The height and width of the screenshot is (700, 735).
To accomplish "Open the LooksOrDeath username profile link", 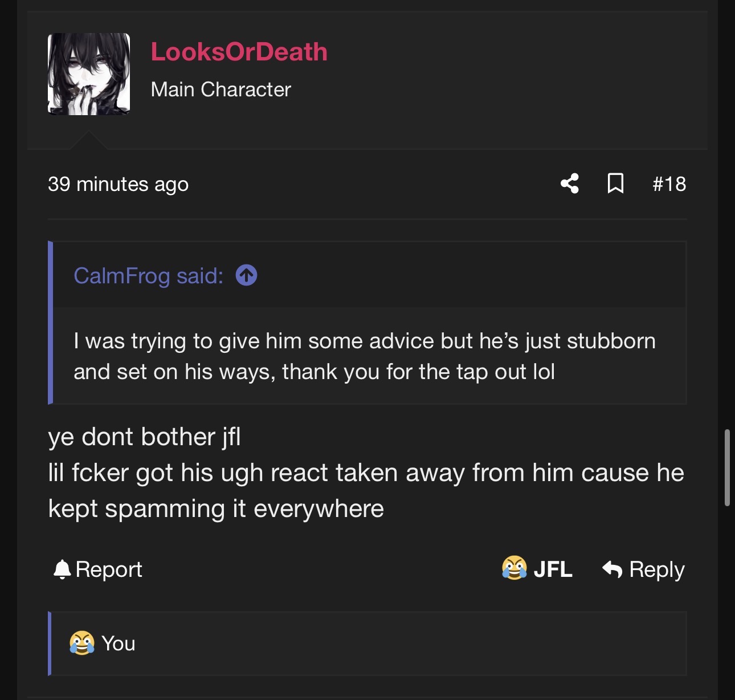I will (239, 52).
